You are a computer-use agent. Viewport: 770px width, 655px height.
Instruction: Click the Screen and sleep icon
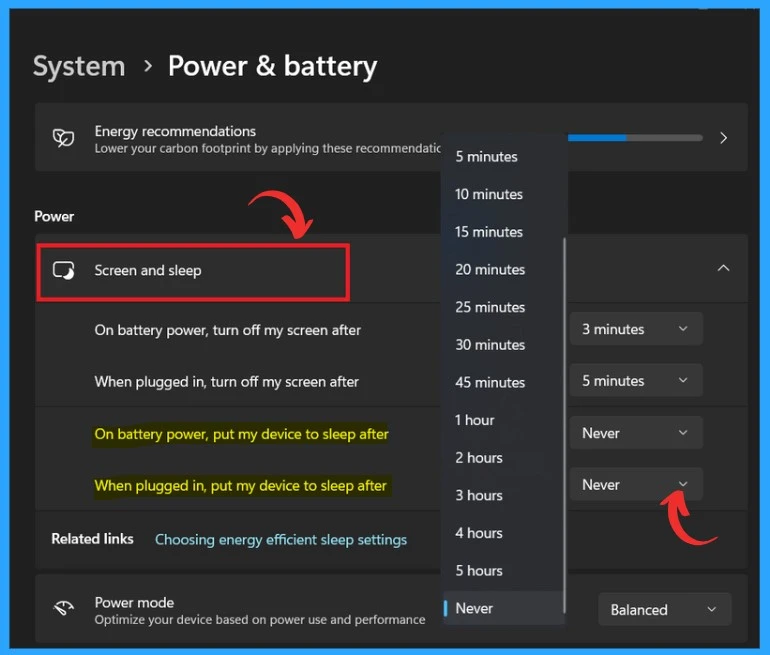(x=63, y=270)
